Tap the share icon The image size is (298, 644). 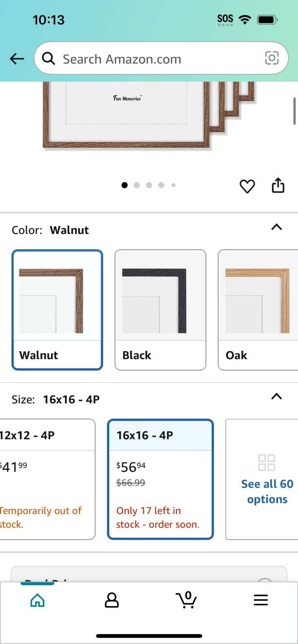(278, 185)
